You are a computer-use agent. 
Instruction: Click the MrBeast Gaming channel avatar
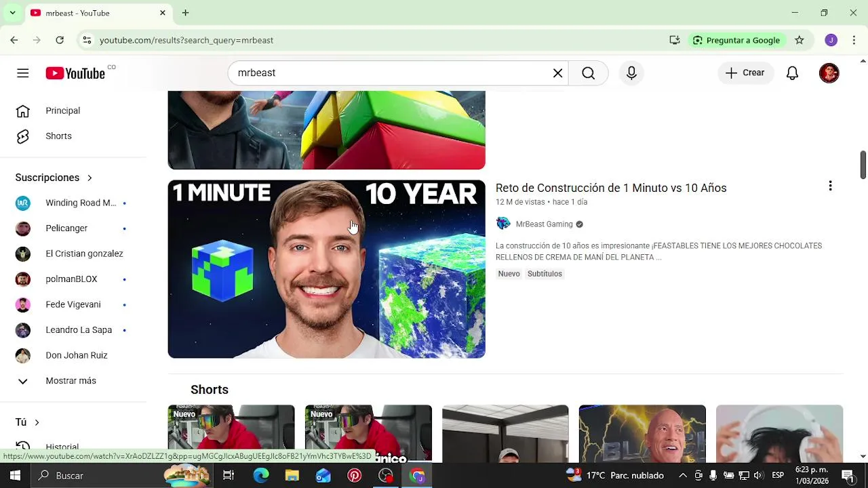[503, 224]
